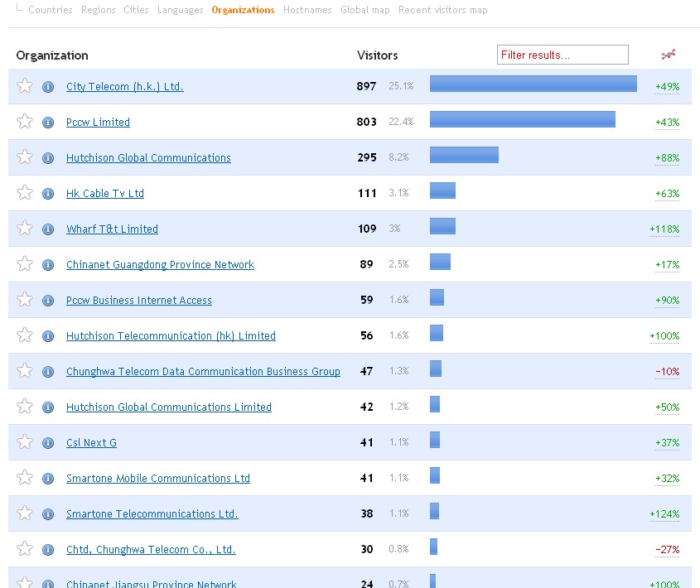This screenshot has width=700, height=588.
Task: Open the Pccw Limited link
Action: coord(98,122)
